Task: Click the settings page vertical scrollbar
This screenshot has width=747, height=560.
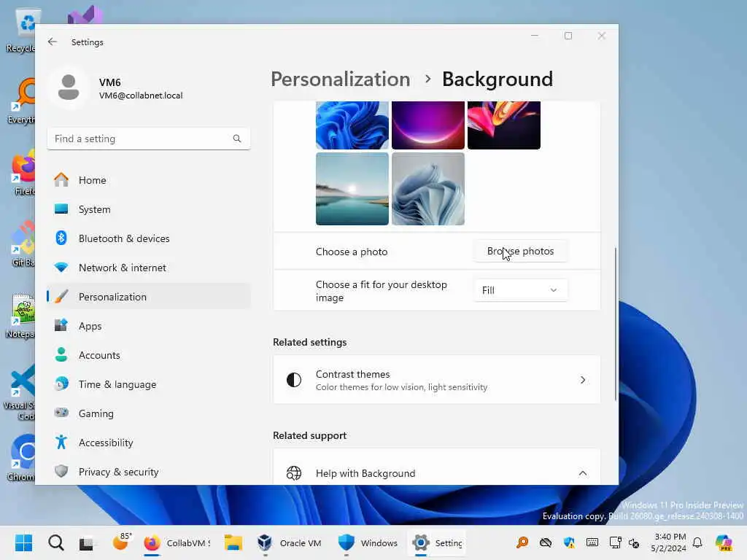Action: 616,324
